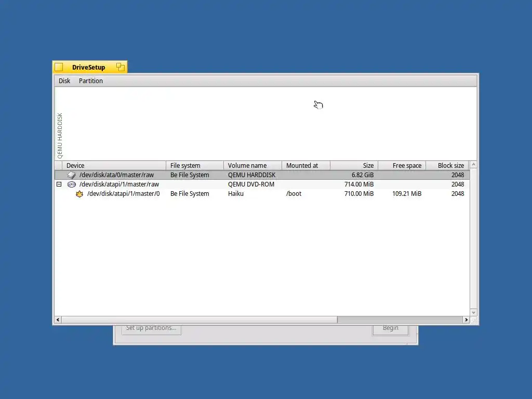Click the QEMU DVD-ROM volume name cell
The height and width of the screenshot is (399, 532).
pyautogui.click(x=251, y=184)
